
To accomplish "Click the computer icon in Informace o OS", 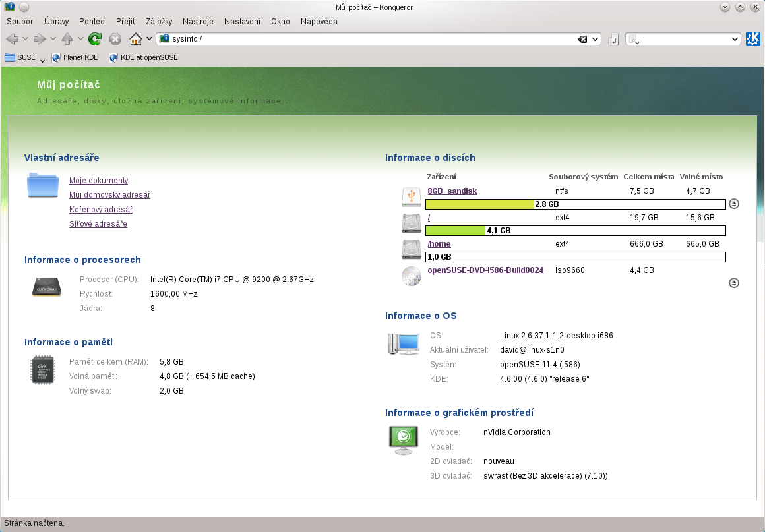I will point(404,343).
